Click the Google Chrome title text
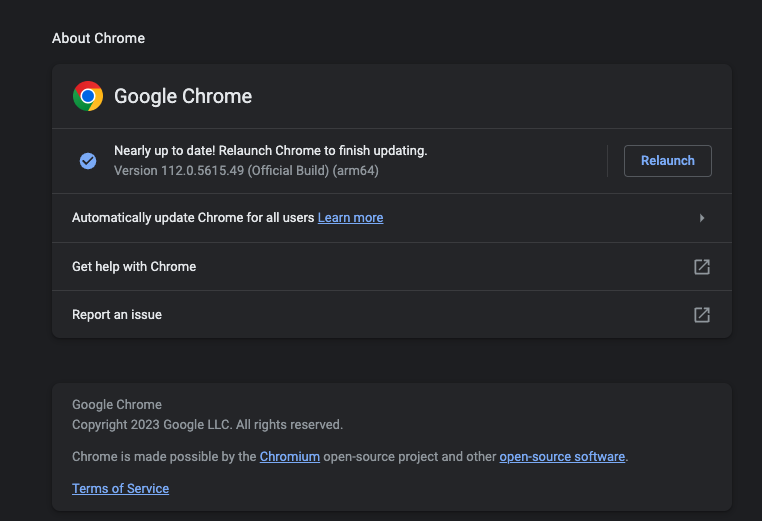The height and width of the screenshot is (521, 762). (x=183, y=96)
